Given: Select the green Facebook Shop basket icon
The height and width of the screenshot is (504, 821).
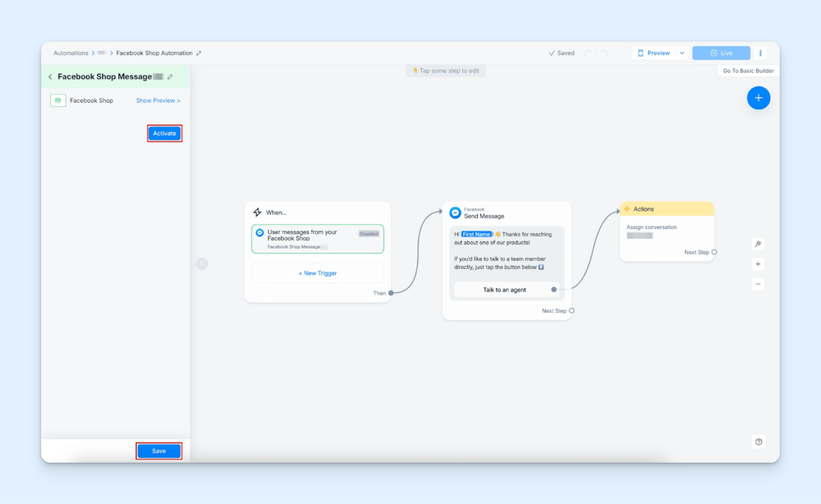Looking at the screenshot, I should (x=58, y=100).
